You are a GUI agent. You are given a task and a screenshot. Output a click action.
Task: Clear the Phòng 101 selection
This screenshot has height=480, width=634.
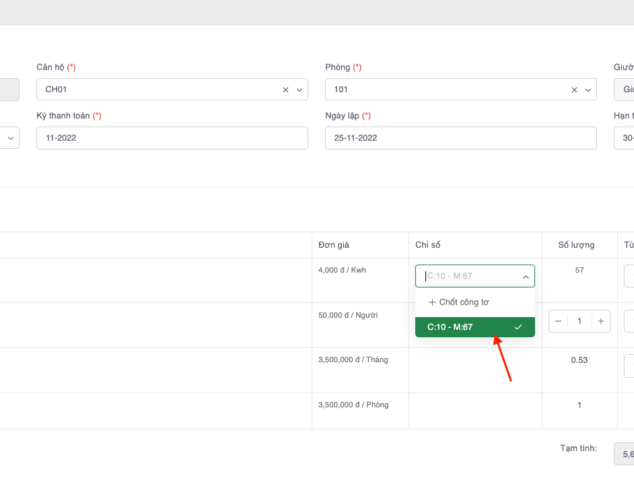tap(574, 90)
